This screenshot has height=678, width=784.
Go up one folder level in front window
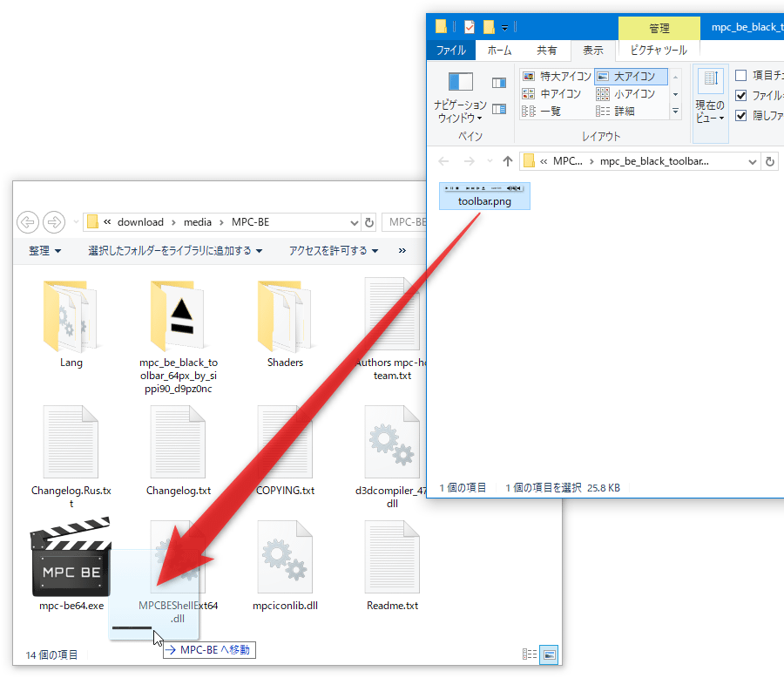[x=508, y=161]
